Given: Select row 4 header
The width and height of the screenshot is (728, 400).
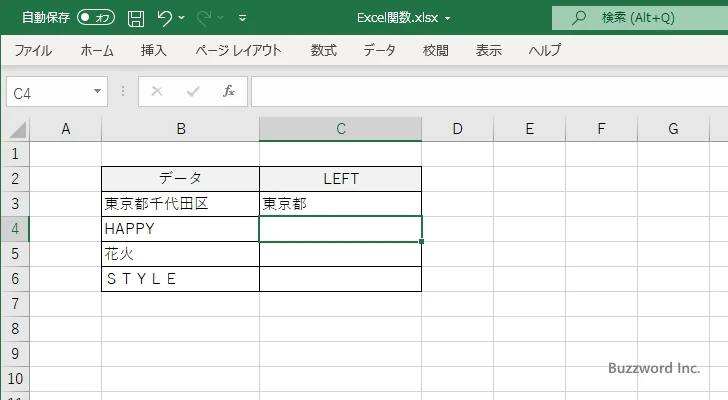Looking at the screenshot, I should tap(15, 229).
